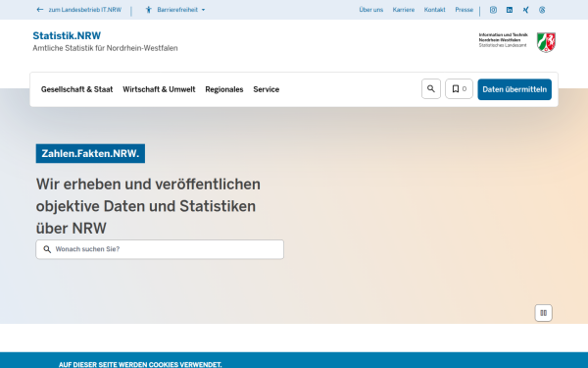Follow the Über uns link
The height and width of the screenshot is (368, 588).
click(x=370, y=10)
